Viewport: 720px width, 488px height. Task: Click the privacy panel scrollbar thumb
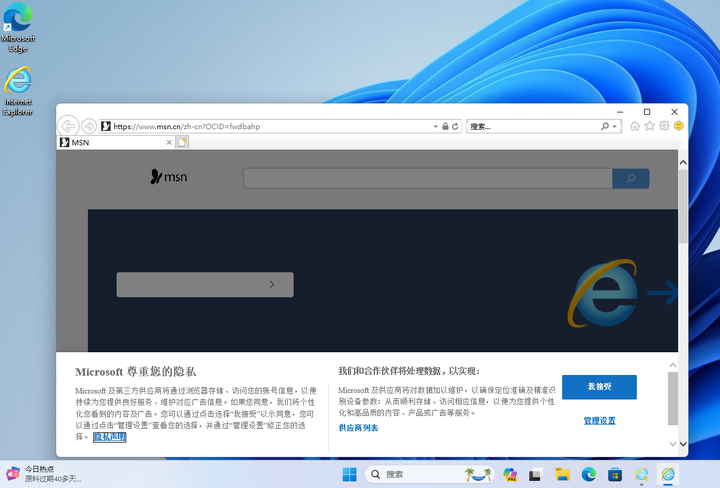pos(673,398)
